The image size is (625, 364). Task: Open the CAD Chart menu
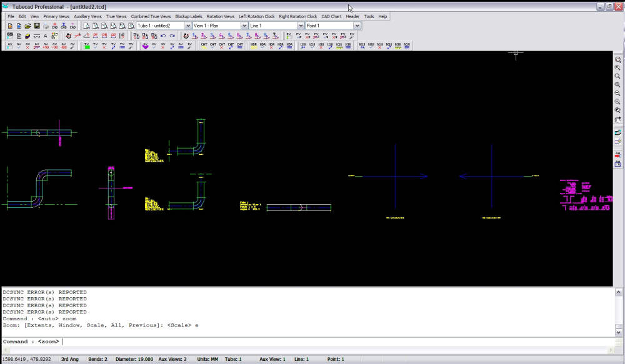[x=331, y=16]
